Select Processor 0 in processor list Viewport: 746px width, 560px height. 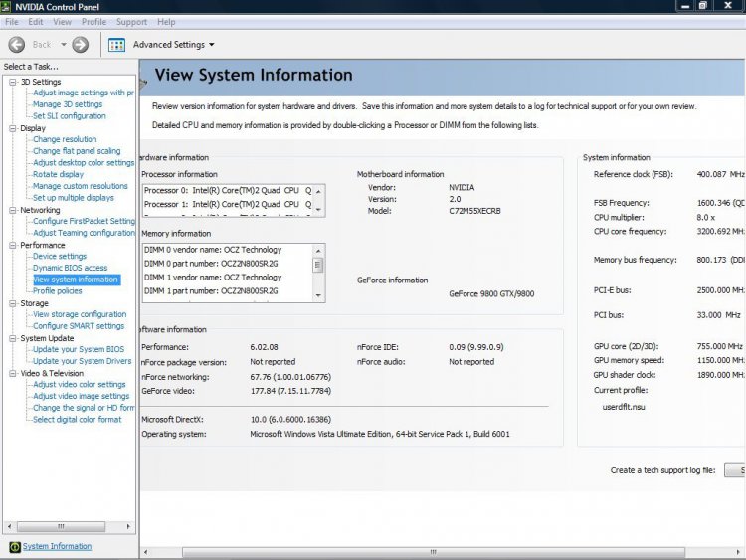(x=228, y=190)
